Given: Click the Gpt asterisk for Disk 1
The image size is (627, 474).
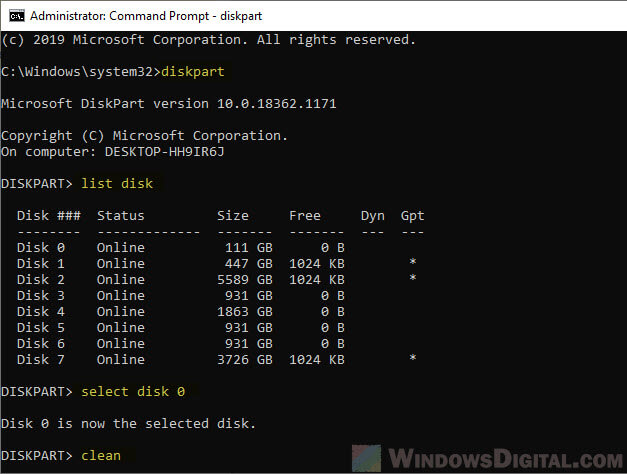Looking at the screenshot, I should click(413, 262).
